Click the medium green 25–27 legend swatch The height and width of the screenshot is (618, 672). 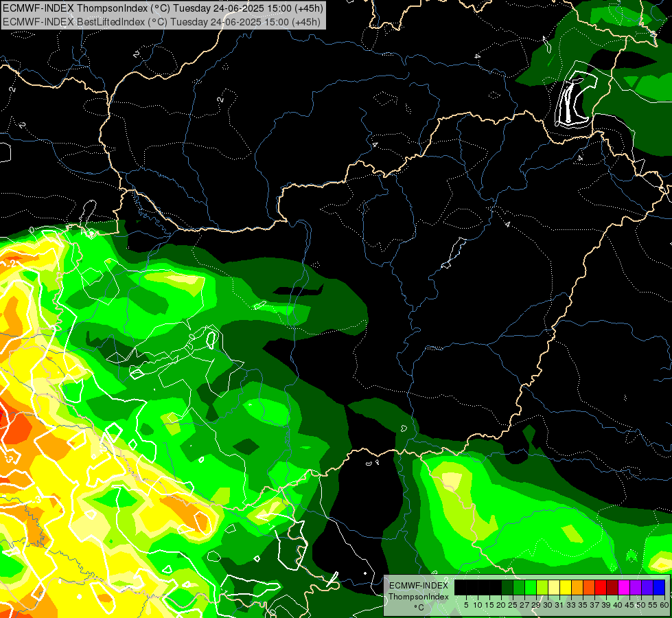519,587
